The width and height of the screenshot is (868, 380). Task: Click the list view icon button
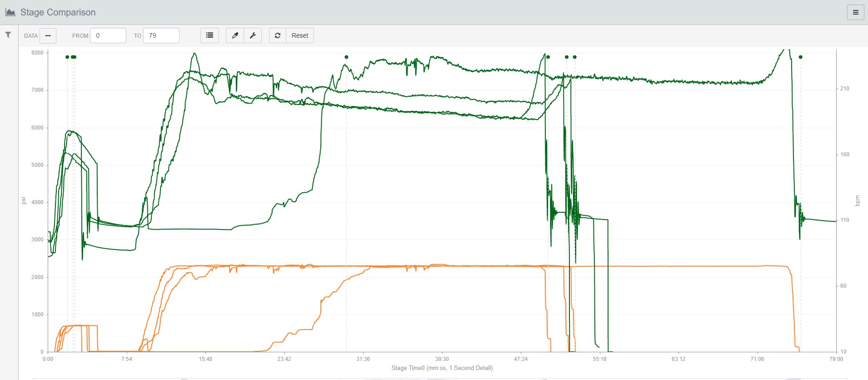(210, 35)
